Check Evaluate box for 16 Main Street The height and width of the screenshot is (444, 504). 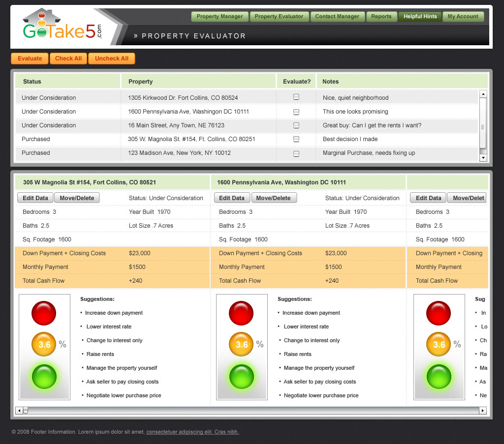[x=296, y=125]
